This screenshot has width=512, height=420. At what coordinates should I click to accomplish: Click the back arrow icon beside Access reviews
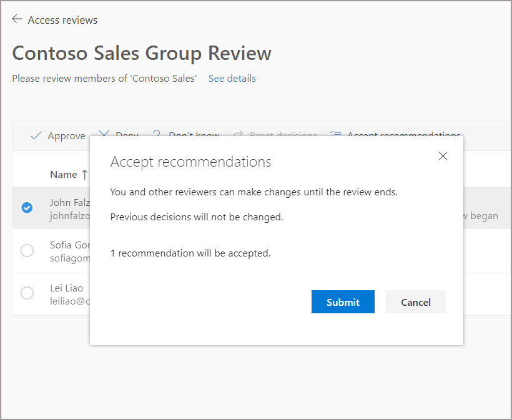(x=17, y=19)
